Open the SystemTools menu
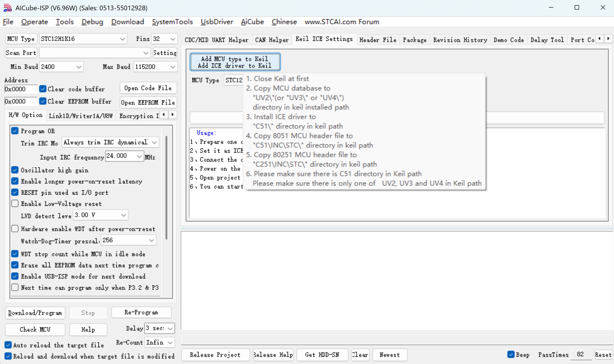Image resolution: width=614 pixels, height=364 pixels. click(172, 22)
